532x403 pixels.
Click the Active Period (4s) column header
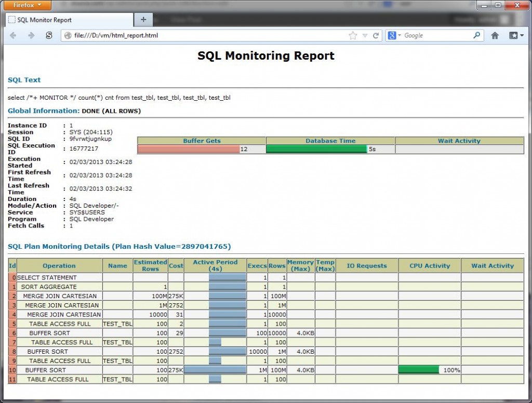215,265
